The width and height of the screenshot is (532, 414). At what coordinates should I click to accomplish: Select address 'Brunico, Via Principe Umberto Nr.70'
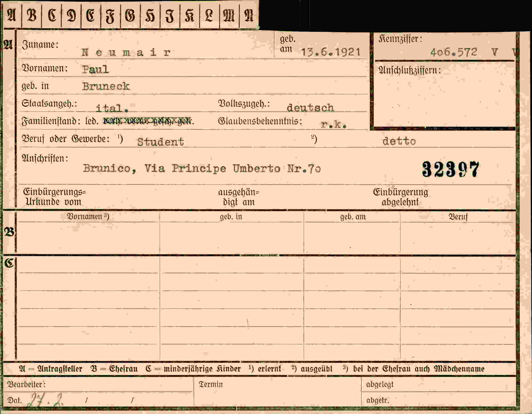(202, 169)
